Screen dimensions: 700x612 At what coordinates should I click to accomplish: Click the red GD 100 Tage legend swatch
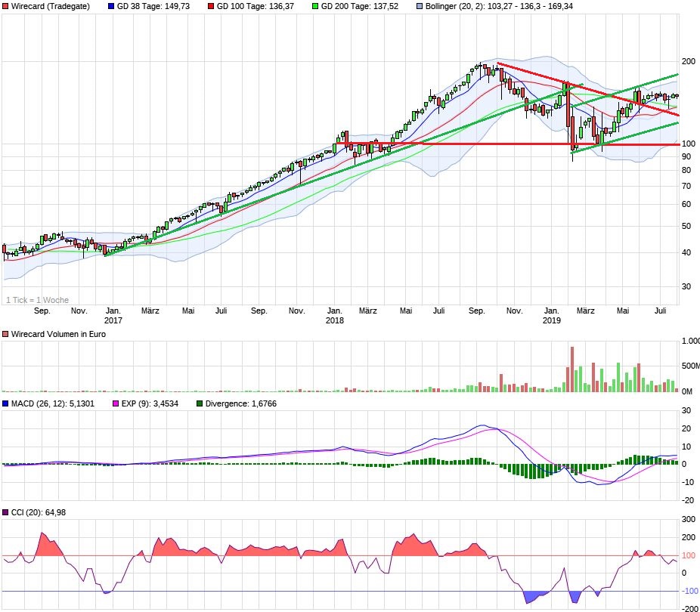pos(211,6)
